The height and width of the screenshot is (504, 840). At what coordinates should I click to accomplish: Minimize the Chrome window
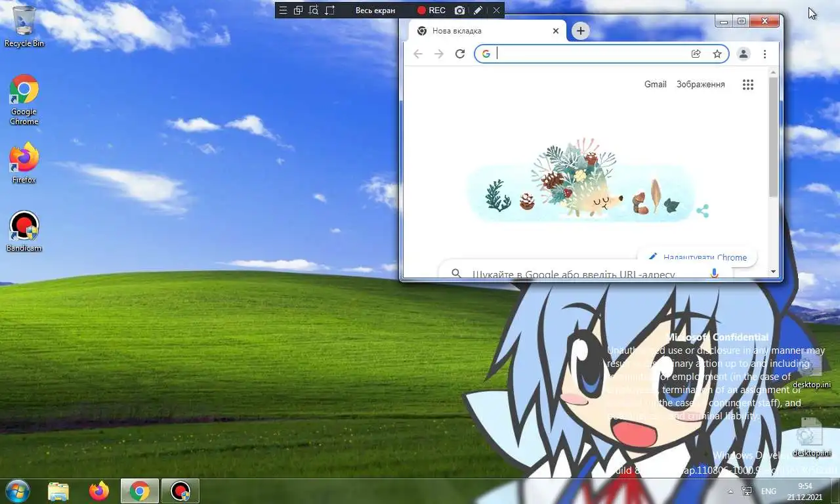point(724,22)
